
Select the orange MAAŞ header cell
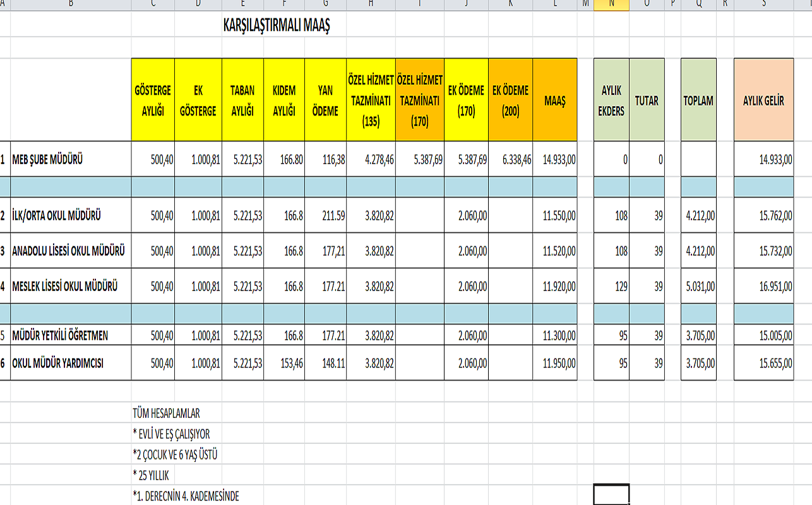click(x=554, y=100)
